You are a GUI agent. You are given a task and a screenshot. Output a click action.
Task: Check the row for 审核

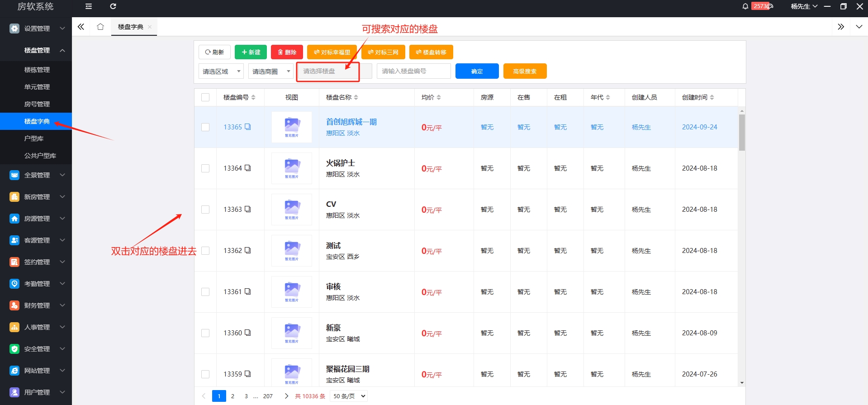(205, 292)
